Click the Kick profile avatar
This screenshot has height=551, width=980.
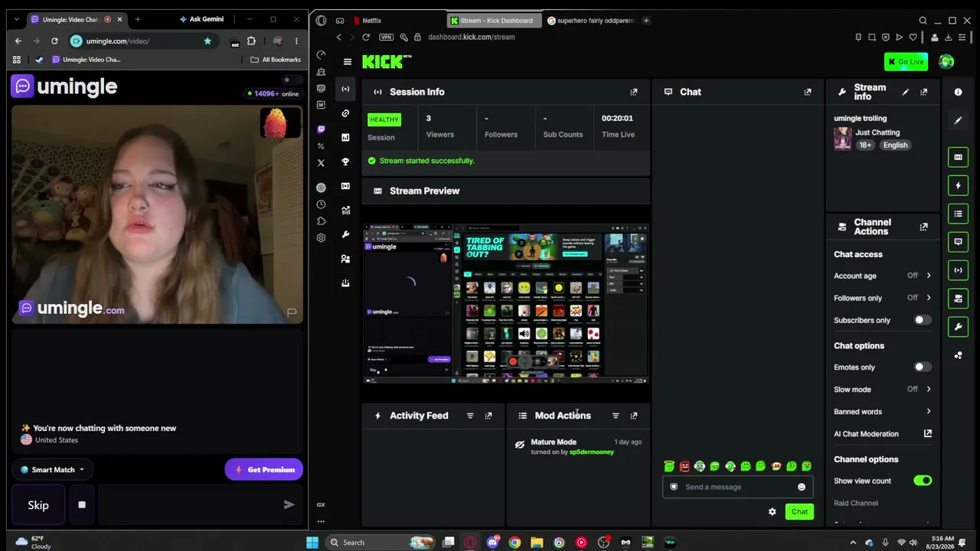tap(946, 62)
